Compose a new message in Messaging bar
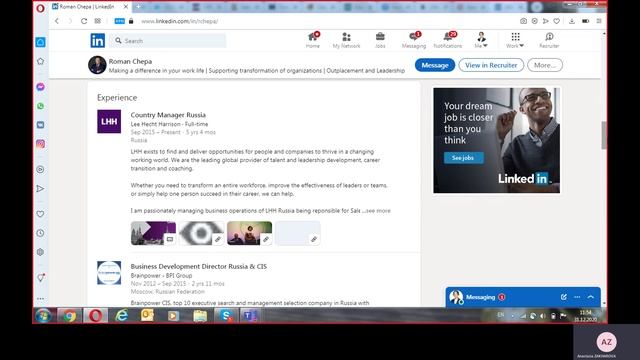 click(564, 297)
